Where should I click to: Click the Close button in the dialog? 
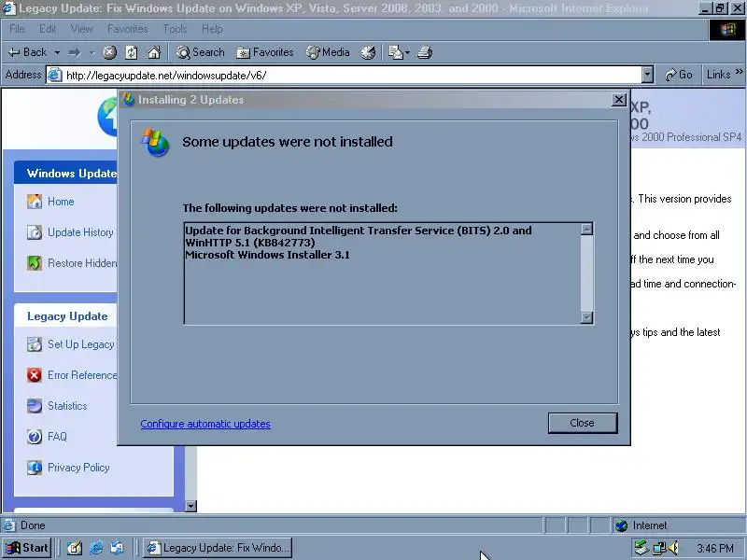pyautogui.click(x=582, y=423)
